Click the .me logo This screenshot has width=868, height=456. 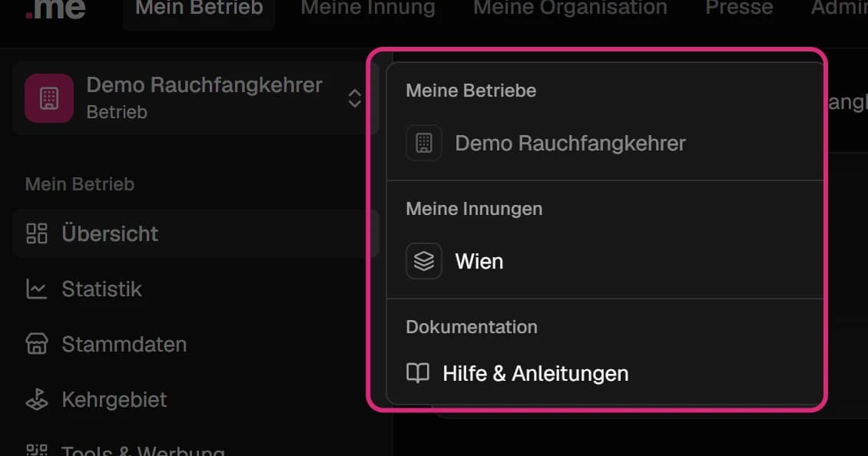pos(55,9)
